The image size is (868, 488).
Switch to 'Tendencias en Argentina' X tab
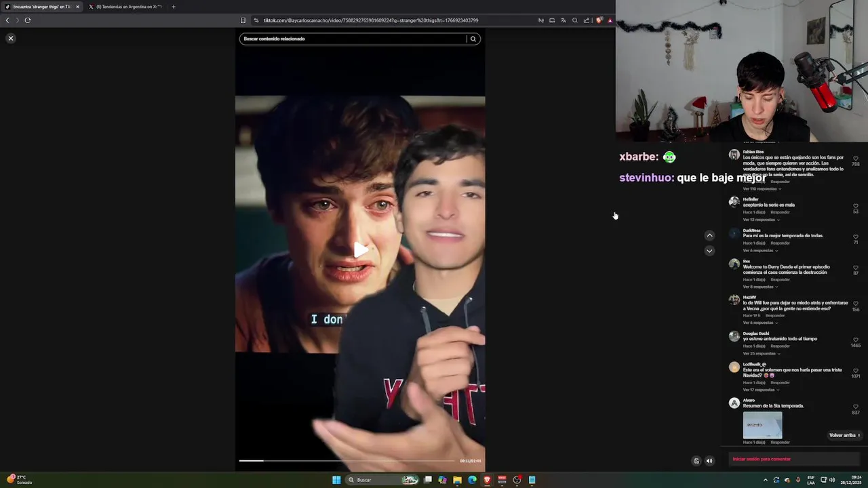126,7
